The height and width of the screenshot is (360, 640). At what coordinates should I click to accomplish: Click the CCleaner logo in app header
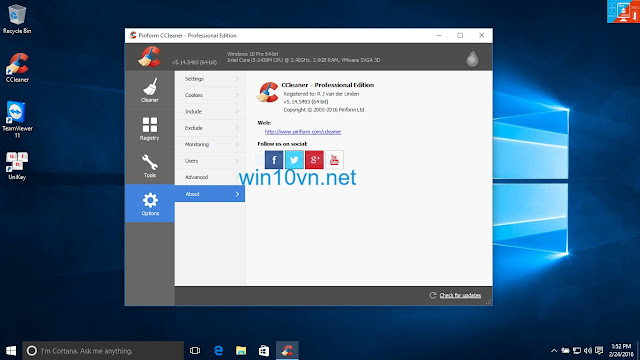pyautogui.click(x=149, y=57)
